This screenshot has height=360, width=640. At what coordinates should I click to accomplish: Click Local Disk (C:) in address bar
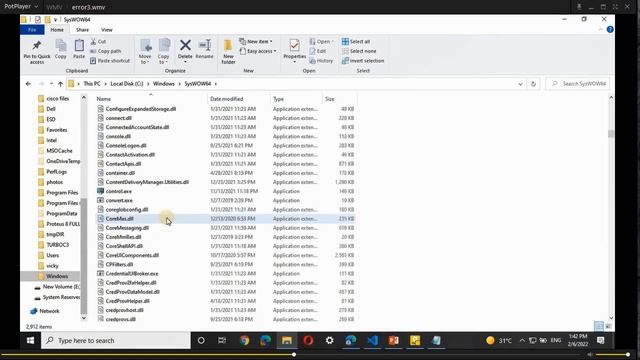pyautogui.click(x=127, y=84)
